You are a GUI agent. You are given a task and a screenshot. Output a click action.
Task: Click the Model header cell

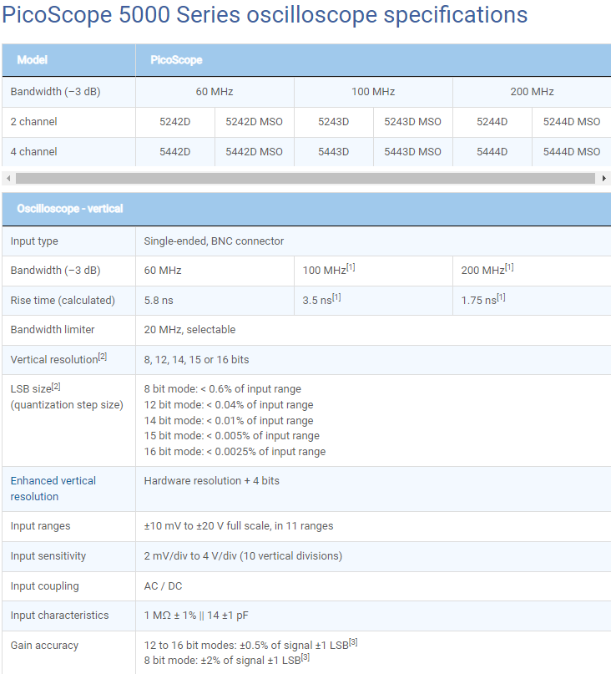[x=68, y=60]
